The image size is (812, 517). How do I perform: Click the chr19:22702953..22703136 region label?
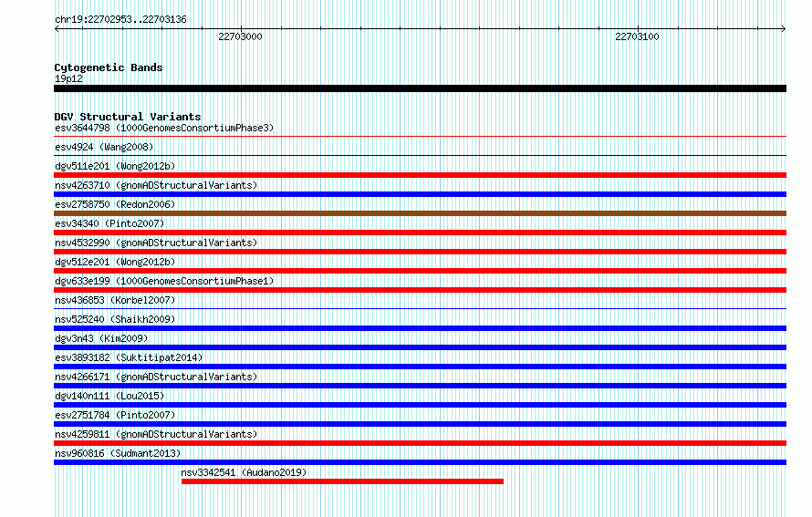pyautogui.click(x=120, y=19)
